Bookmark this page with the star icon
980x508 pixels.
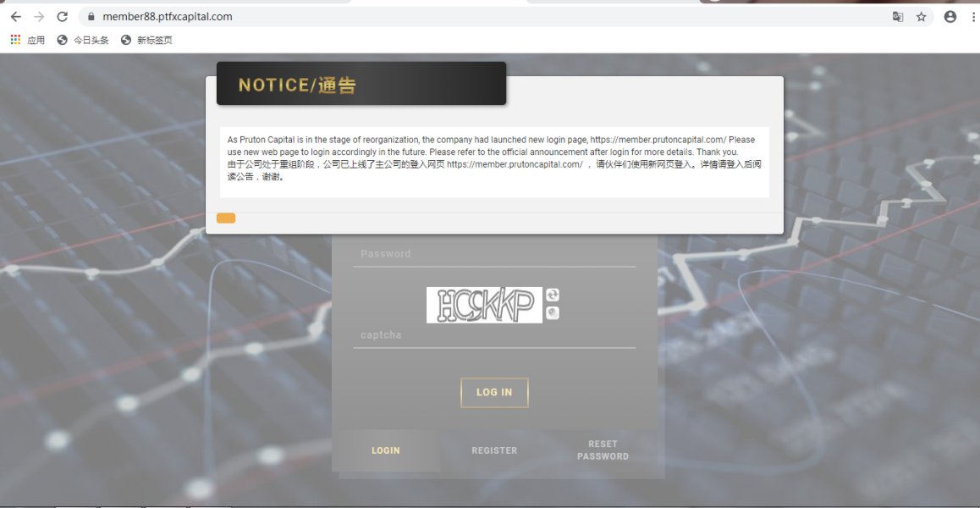922,17
